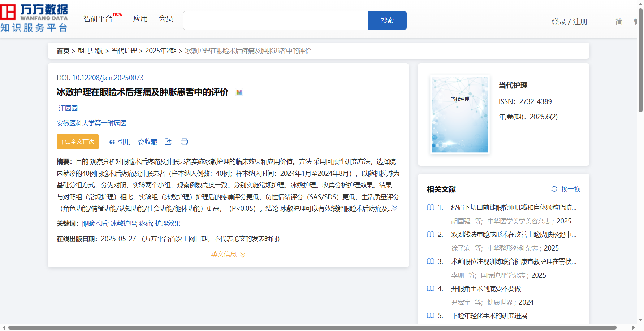Viewport: 644px width, 331px height.
Task: Click journal 健康世界 in related list
Action: point(500,302)
